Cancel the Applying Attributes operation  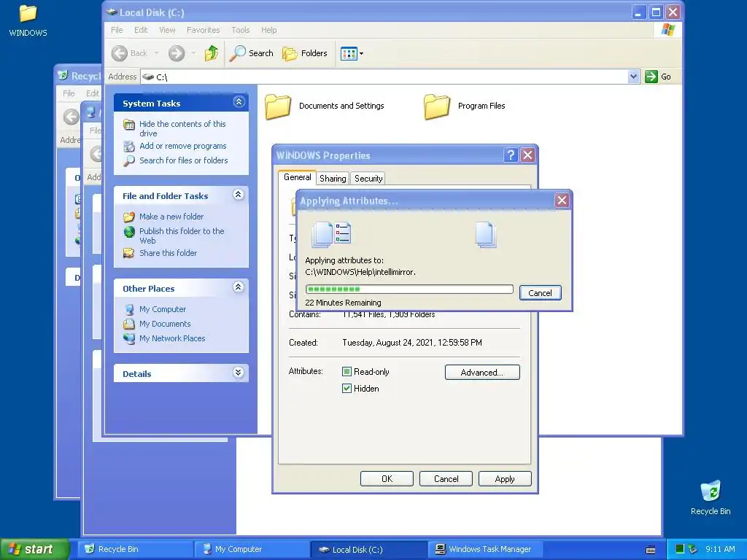click(541, 293)
